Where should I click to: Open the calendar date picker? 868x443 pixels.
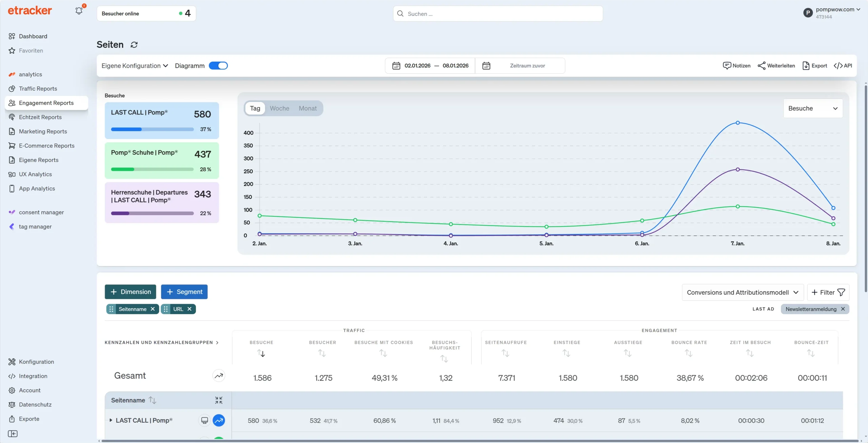(396, 65)
